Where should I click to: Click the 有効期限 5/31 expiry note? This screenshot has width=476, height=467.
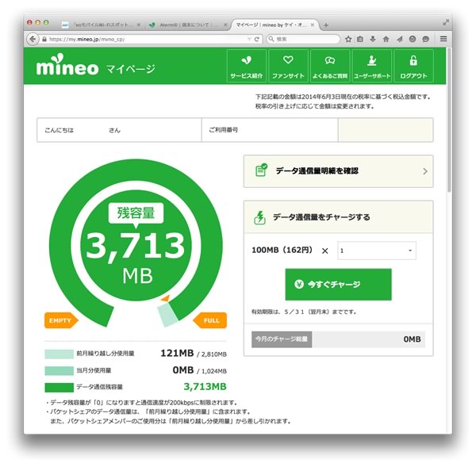[x=304, y=312]
